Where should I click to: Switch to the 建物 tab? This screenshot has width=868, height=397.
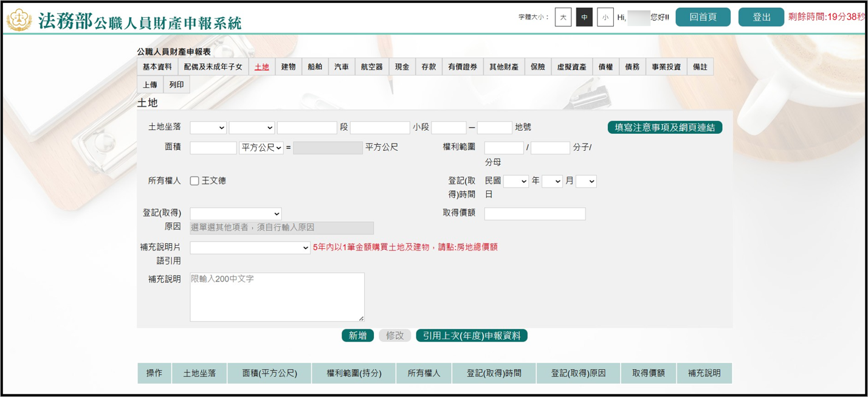click(x=288, y=67)
